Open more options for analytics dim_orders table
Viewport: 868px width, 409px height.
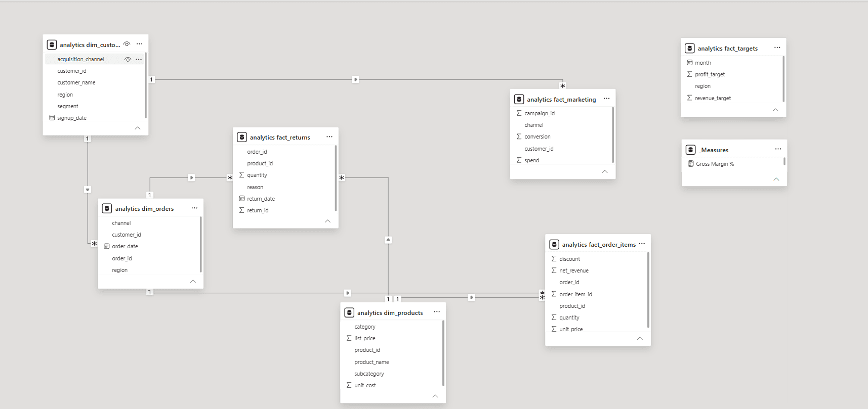194,208
